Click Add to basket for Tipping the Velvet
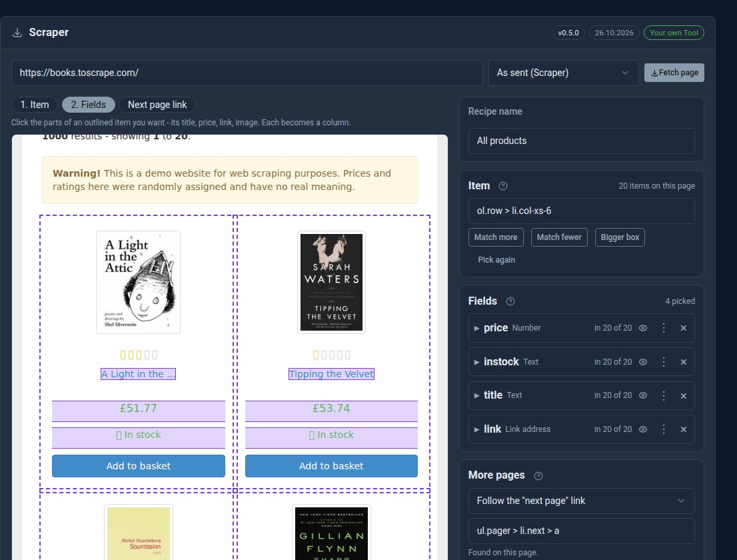This screenshot has width=737, height=560. point(331,466)
